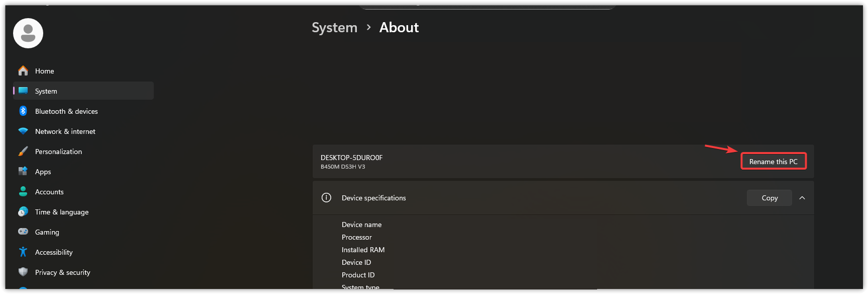This screenshot has width=868, height=294.
Task: Open the user profile avatar
Action: click(x=28, y=33)
